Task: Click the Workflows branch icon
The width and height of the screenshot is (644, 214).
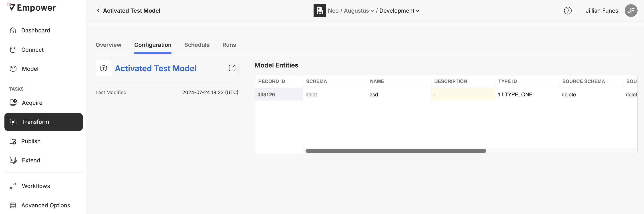Action: pyautogui.click(x=13, y=186)
